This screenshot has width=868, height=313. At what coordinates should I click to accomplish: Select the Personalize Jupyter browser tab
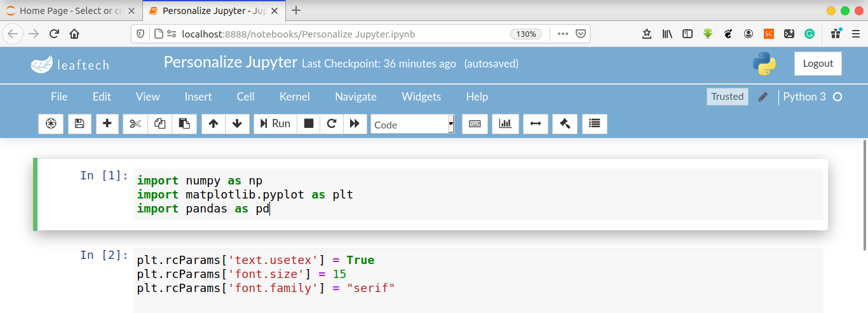click(x=214, y=11)
